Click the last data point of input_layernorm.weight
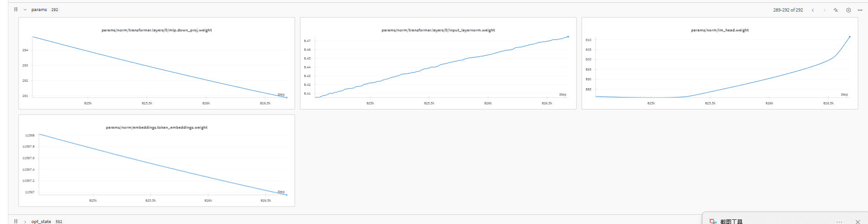 tap(568, 36)
